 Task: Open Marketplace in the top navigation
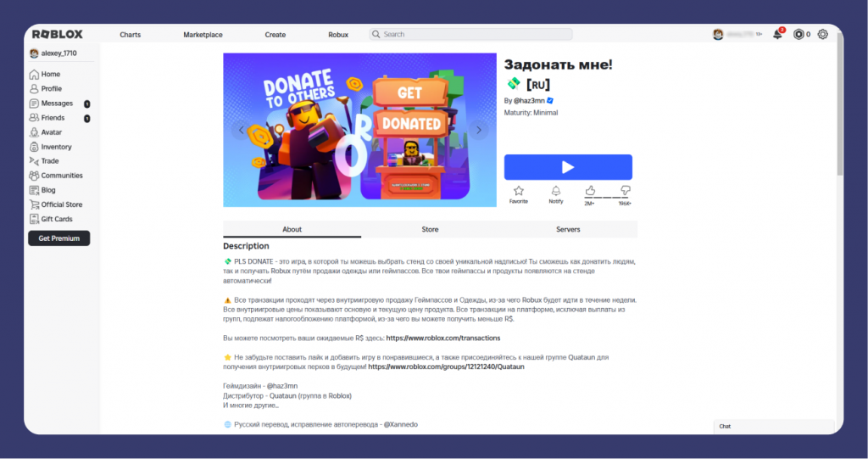pos(203,35)
